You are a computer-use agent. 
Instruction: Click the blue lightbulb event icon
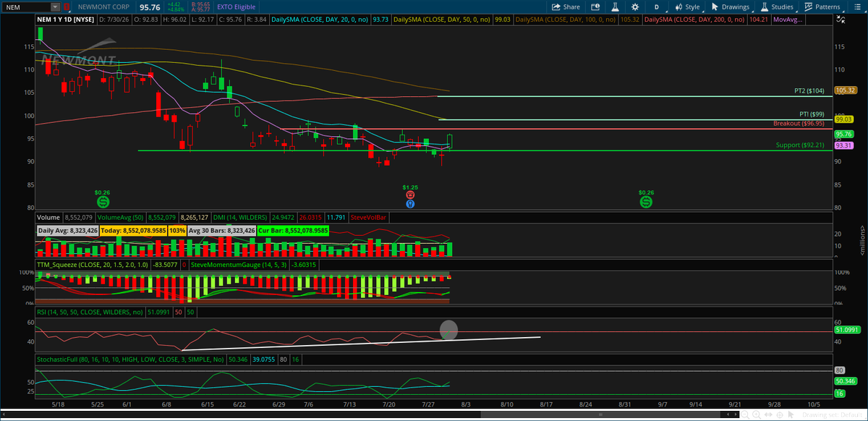[410, 203]
